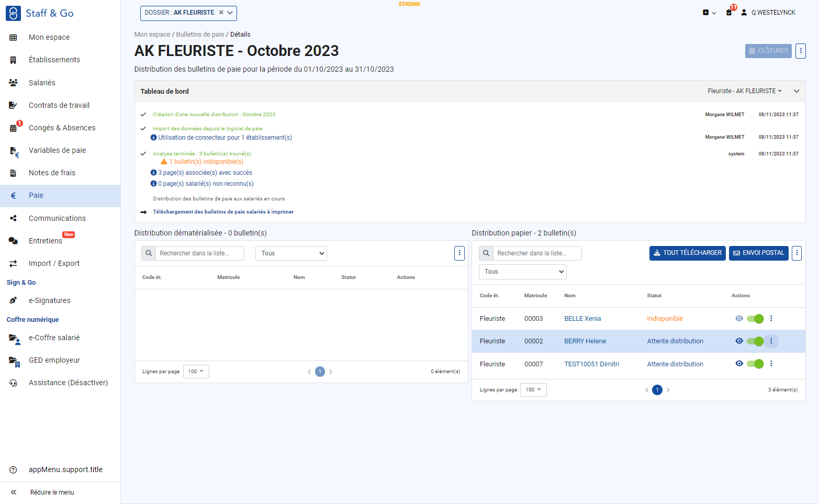Click search magnifier icon in dématérialisée list
Image resolution: width=819 pixels, height=504 pixels.
tap(149, 253)
